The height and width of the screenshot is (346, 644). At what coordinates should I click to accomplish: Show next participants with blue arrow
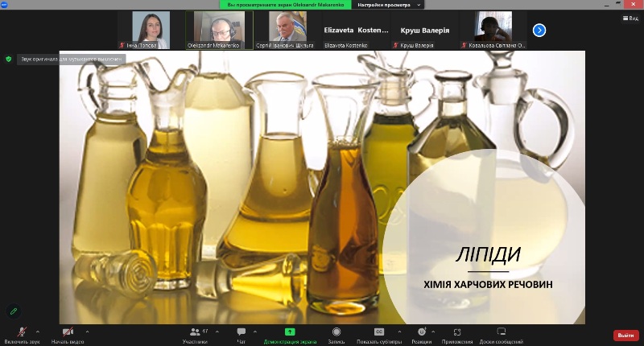(x=539, y=31)
